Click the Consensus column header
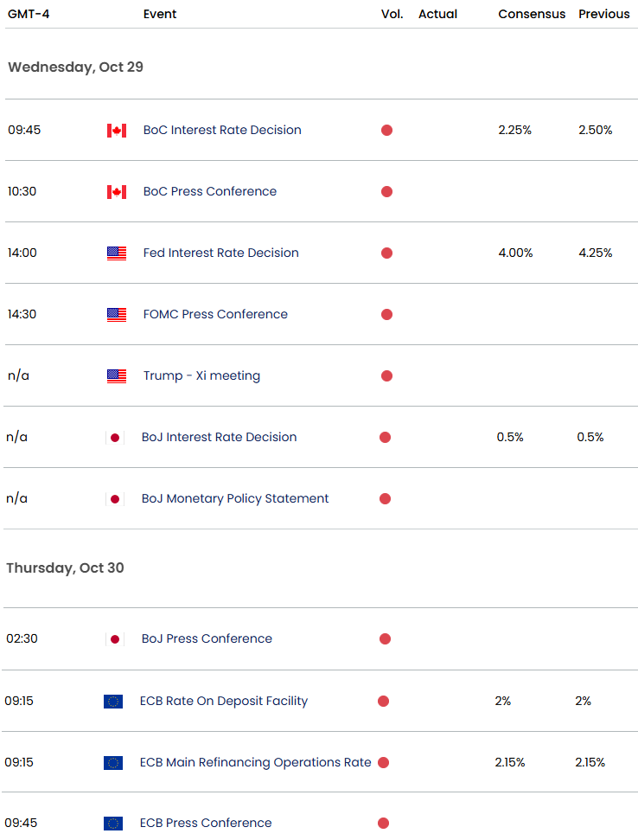 click(x=532, y=15)
